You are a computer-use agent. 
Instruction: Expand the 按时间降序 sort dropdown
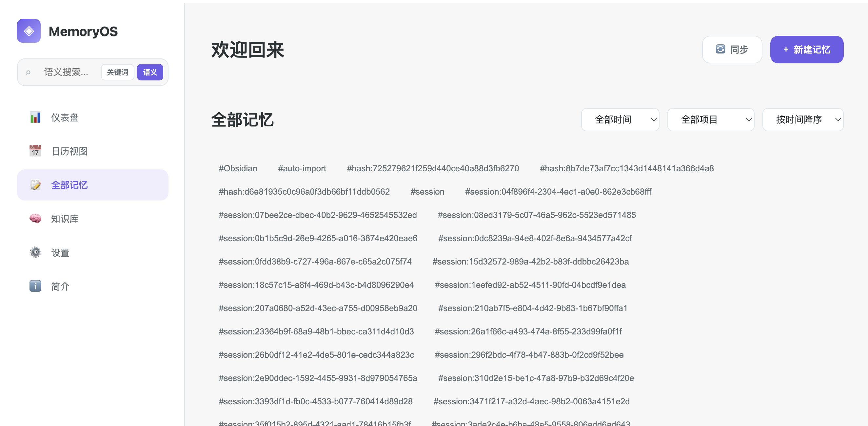point(802,119)
